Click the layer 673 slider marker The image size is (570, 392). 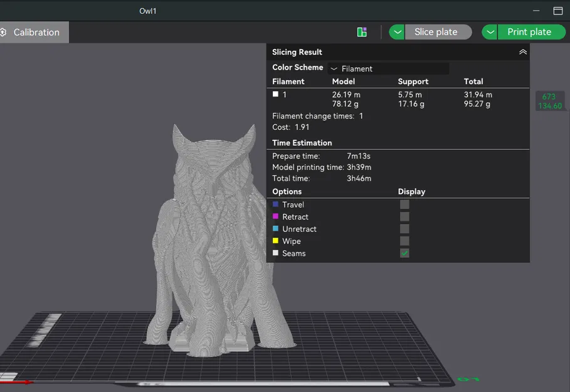(x=550, y=100)
